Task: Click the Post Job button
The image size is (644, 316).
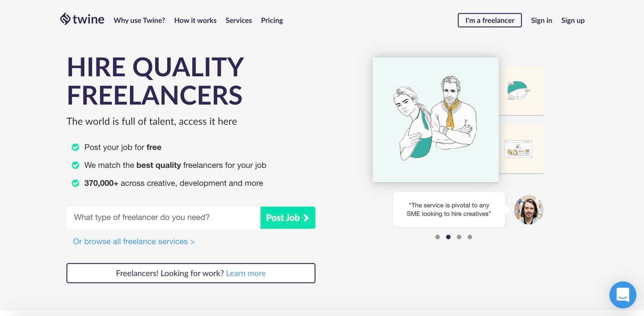Action: coord(287,218)
